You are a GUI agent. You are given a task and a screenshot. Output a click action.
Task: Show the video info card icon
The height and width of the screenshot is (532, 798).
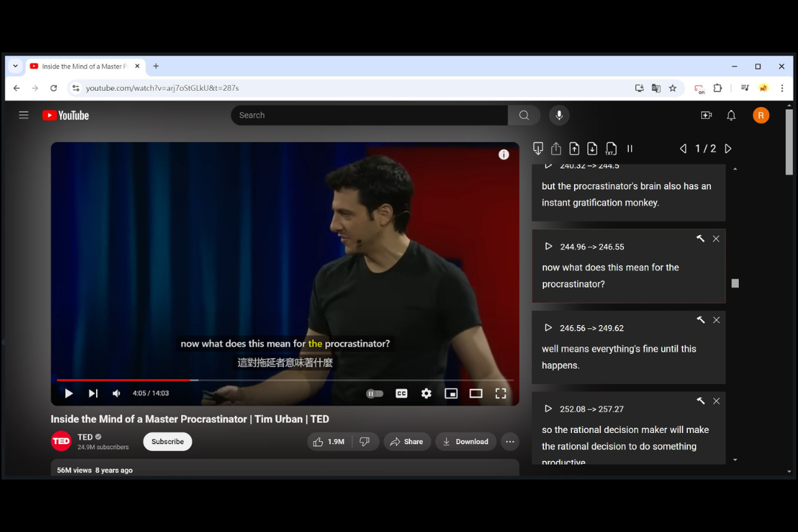click(x=503, y=154)
